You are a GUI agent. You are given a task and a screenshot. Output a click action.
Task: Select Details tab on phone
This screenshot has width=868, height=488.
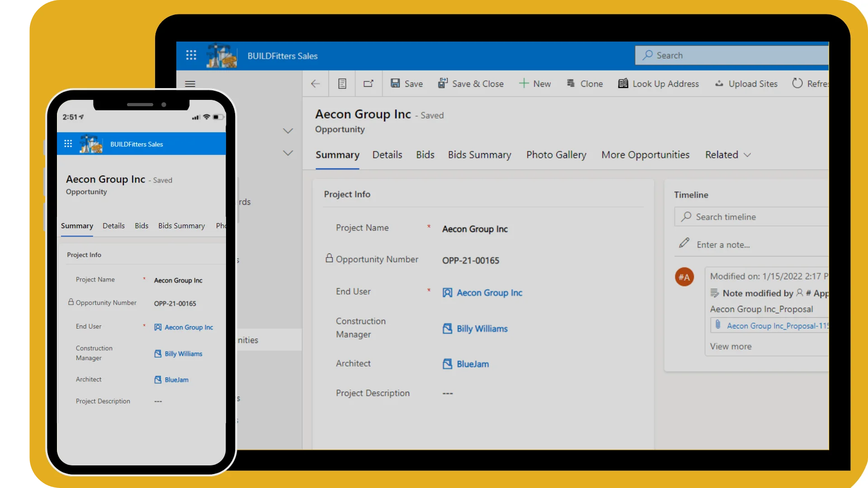click(113, 226)
